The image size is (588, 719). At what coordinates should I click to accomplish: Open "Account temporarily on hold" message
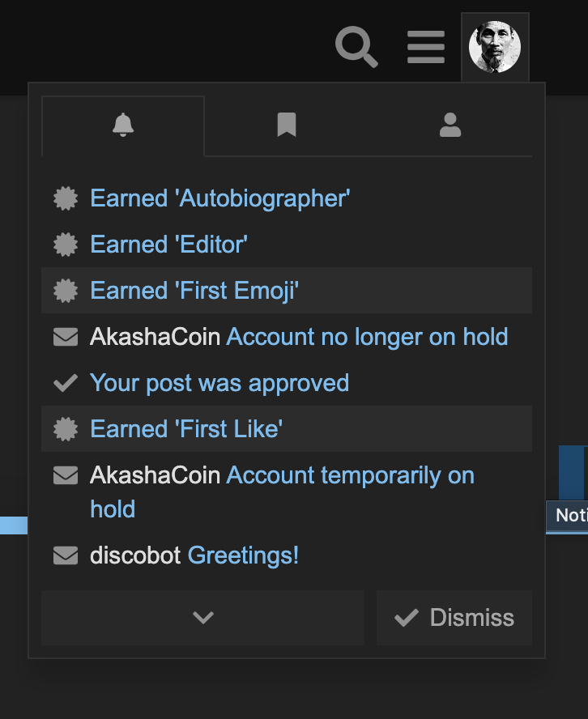350,475
